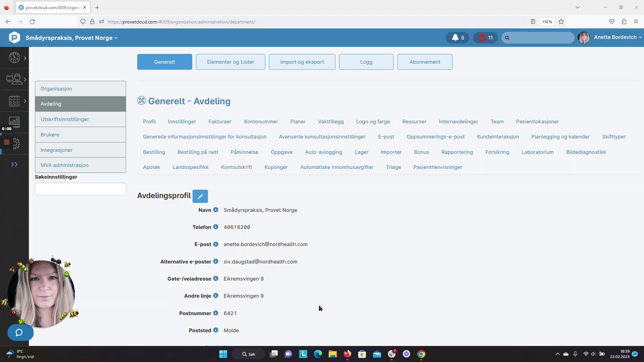Jump to Logo og farge section
Viewport: 644px width, 362px height.
[373, 122]
